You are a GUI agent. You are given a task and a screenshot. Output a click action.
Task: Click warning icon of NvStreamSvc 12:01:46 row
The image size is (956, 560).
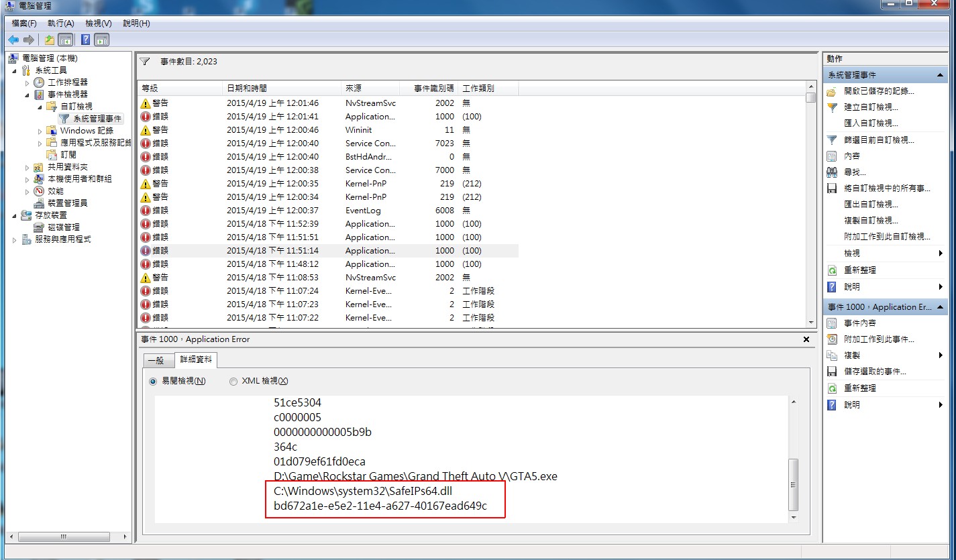pos(146,103)
